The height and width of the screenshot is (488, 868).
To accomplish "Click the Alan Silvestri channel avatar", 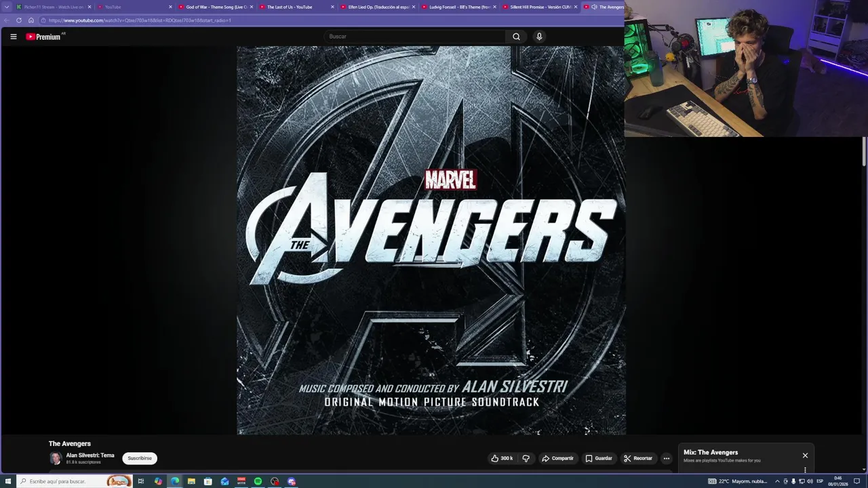I will click(x=56, y=458).
